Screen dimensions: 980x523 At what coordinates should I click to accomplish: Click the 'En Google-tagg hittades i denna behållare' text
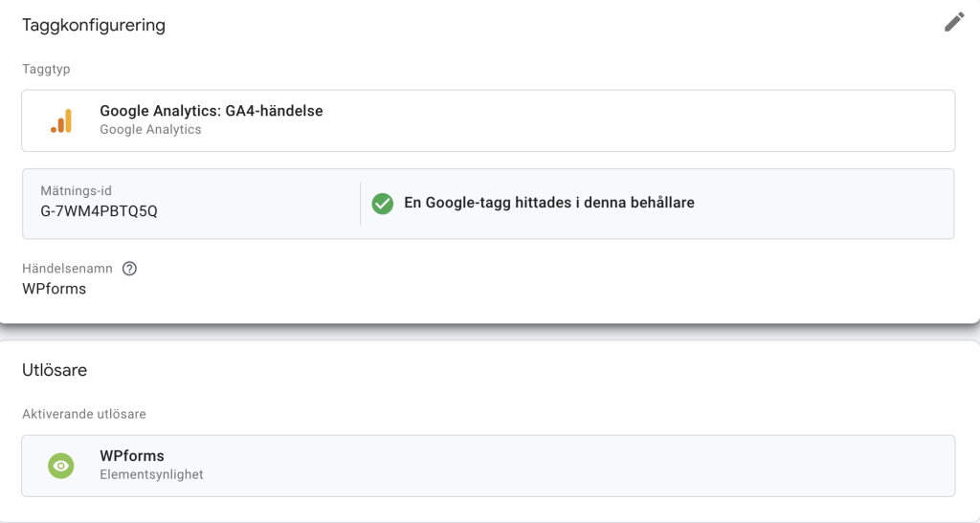(549, 203)
